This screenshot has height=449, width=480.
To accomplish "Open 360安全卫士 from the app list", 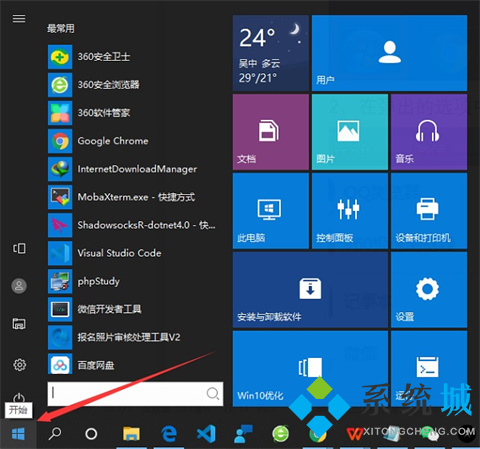I will click(x=133, y=57).
